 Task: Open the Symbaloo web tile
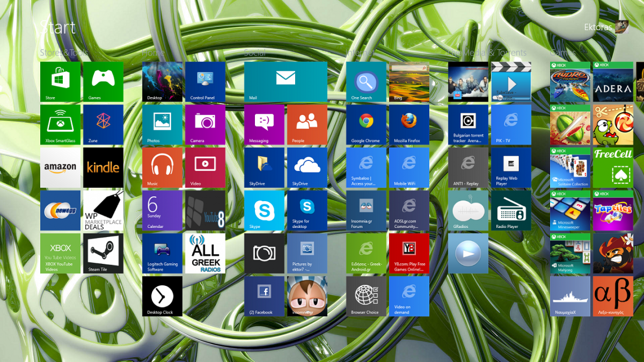[366, 167]
